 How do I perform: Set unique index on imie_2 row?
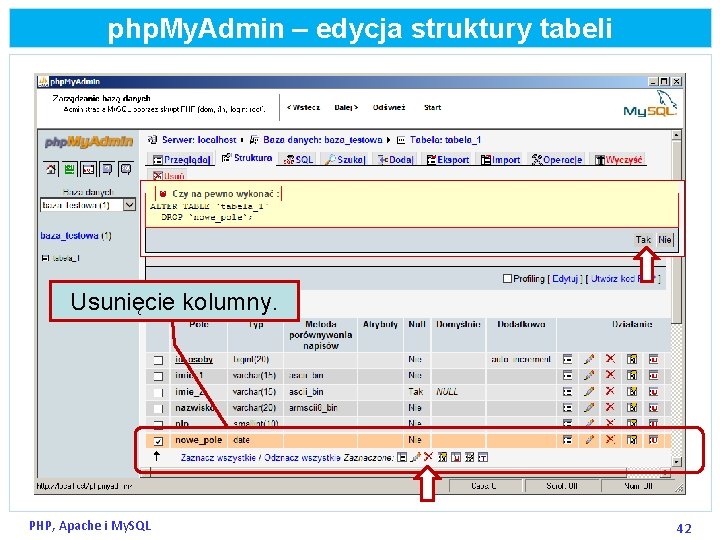[653, 392]
